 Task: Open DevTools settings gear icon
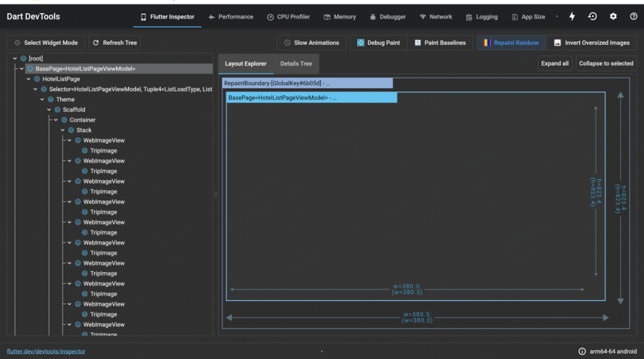tap(613, 17)
